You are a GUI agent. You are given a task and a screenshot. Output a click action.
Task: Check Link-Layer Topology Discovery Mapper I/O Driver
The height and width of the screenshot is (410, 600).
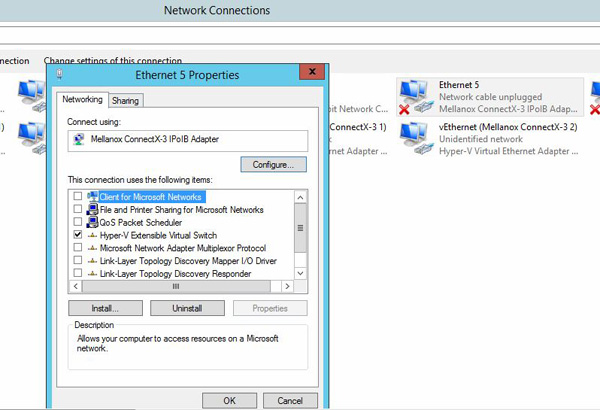(78, 260)
